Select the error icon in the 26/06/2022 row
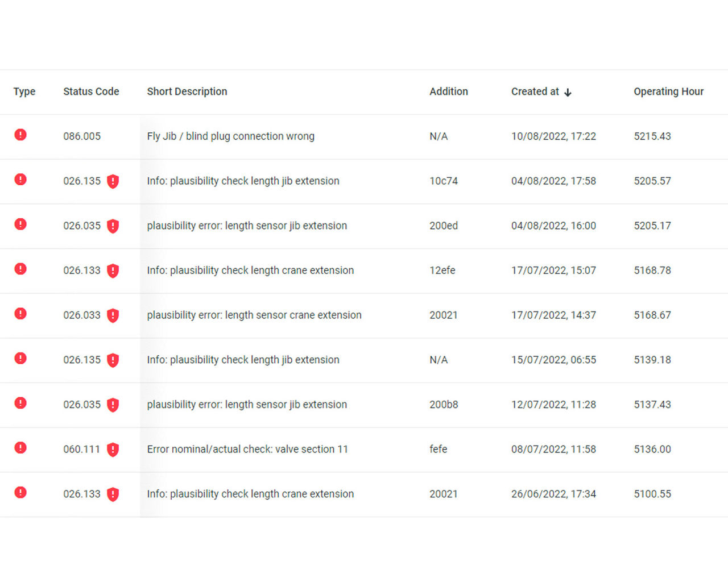This screenshot has height=582, width=728. click(x=20, y=492)
